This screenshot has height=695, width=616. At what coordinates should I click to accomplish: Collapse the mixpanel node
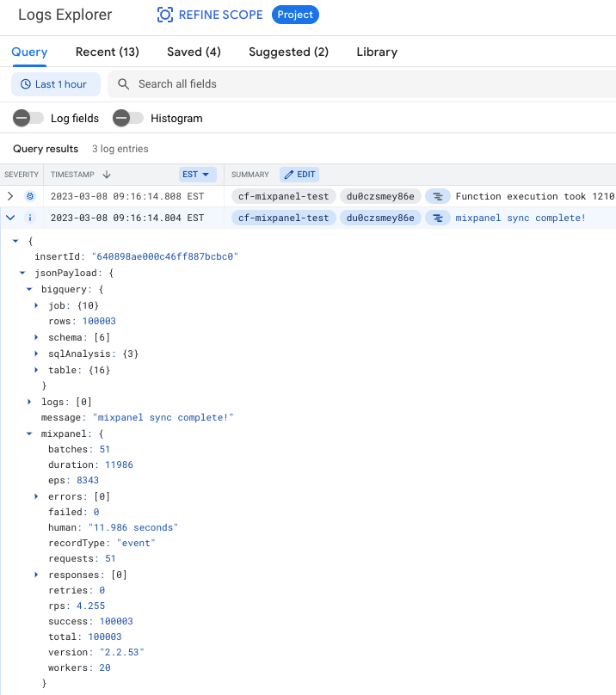pyautogui.click(x=29, y=434)
